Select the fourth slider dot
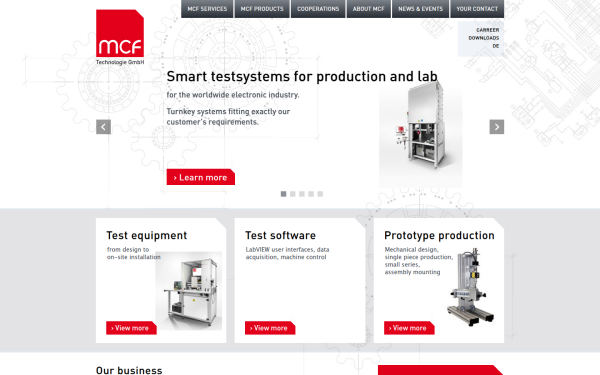This screenshot has height=375, width=600. point(311,194)
